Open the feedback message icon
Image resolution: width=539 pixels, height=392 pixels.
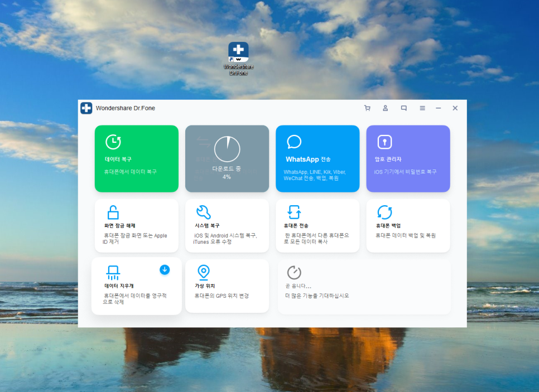(x=404, y=108)
